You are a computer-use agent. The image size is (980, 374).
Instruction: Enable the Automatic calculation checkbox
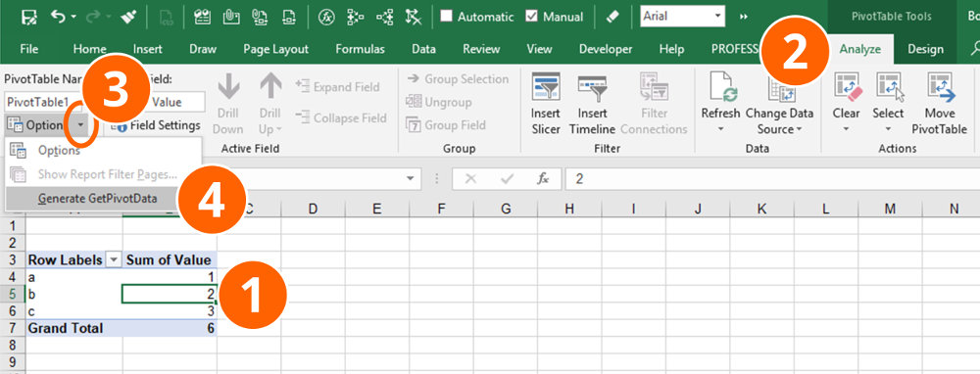446,17
